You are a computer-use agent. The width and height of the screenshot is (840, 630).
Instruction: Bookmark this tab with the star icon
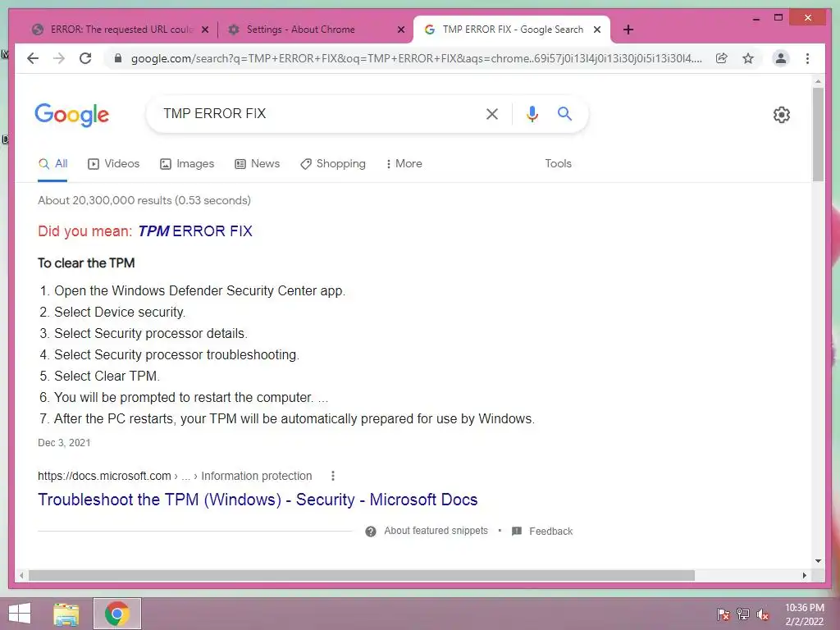point(748,58)
